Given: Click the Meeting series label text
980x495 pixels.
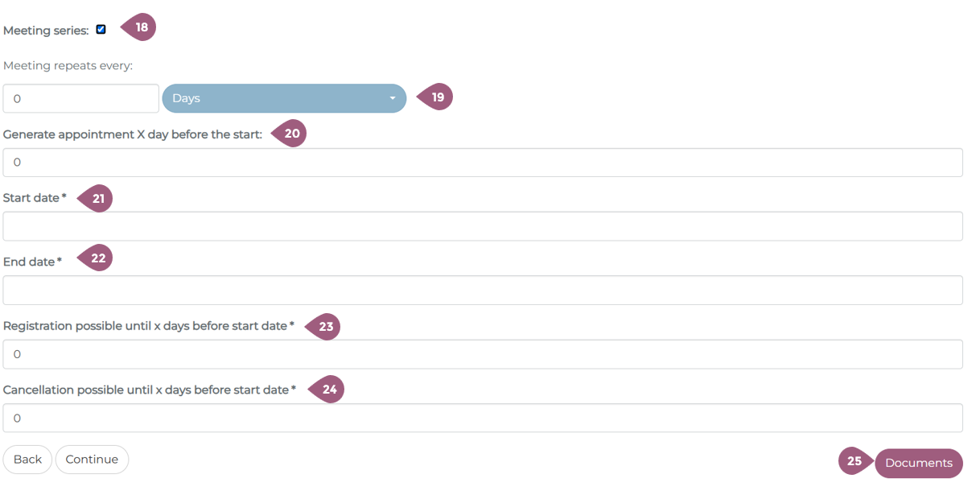Looking at the screenshot, I should click(x=46, y=31).
